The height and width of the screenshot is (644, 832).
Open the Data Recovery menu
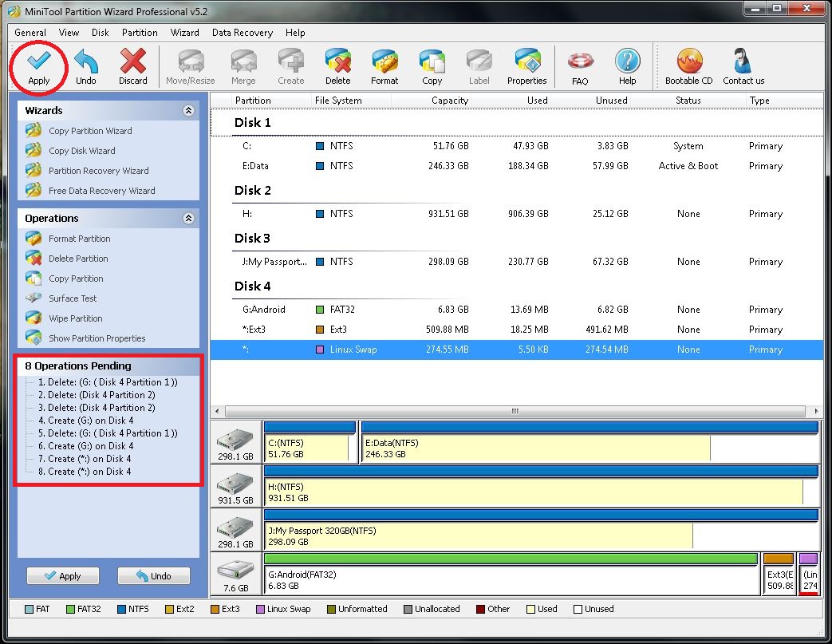click(243, 33)
